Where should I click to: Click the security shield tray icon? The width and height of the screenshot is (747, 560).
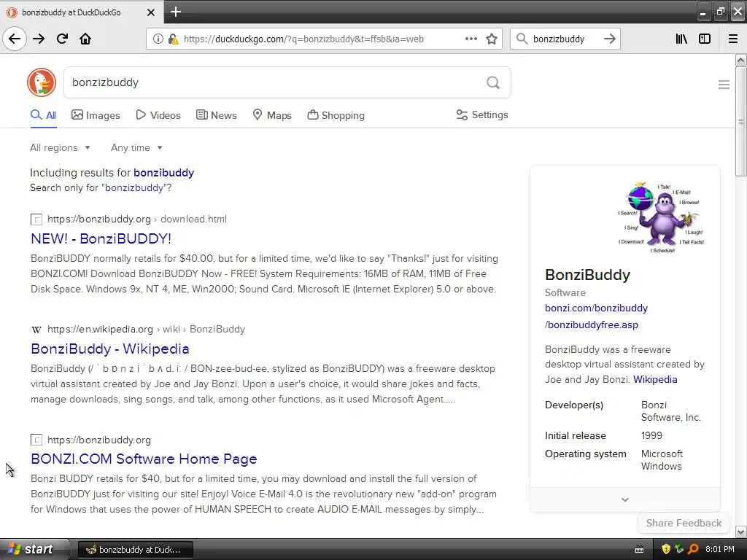(x=666, y=549)
